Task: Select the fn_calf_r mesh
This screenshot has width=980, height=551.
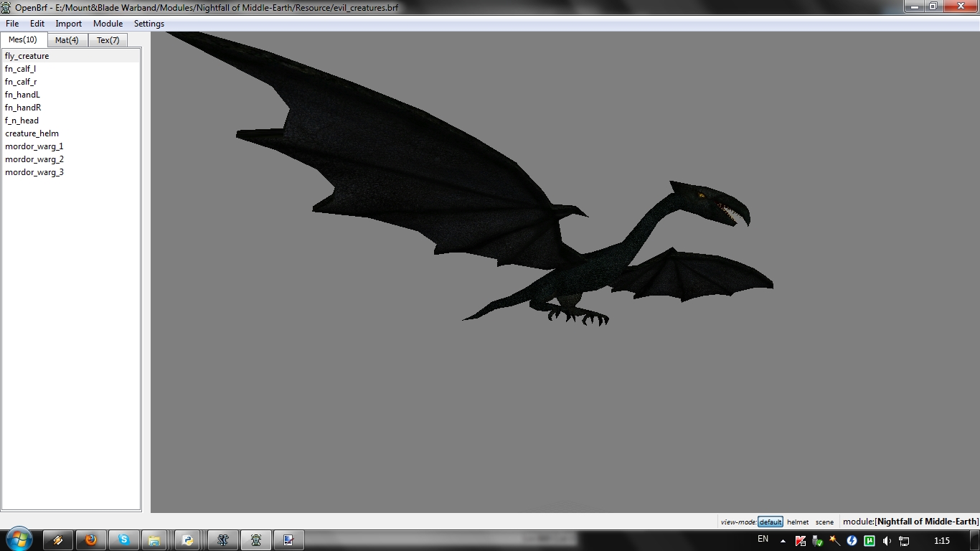Action: (x=71, y=82)
